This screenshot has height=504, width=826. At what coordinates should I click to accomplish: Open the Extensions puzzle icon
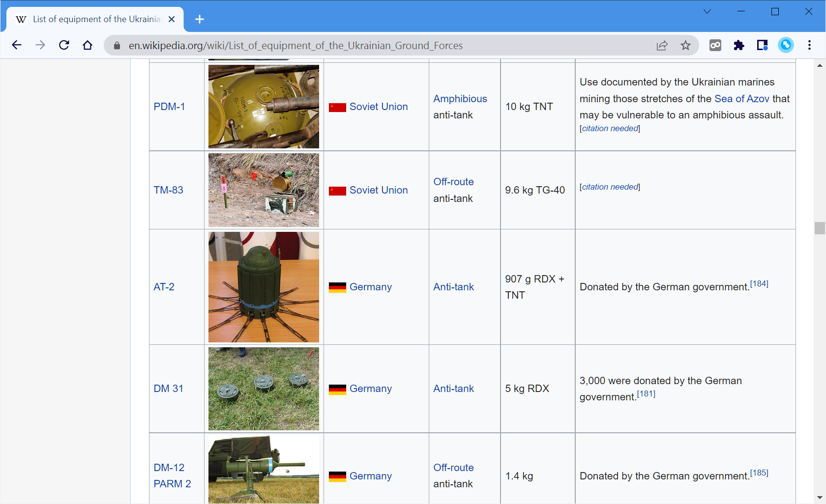[738, 45]
